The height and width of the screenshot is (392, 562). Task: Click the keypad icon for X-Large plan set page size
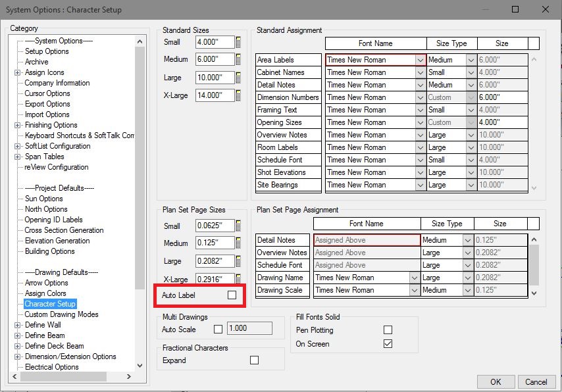pos(238,278)
